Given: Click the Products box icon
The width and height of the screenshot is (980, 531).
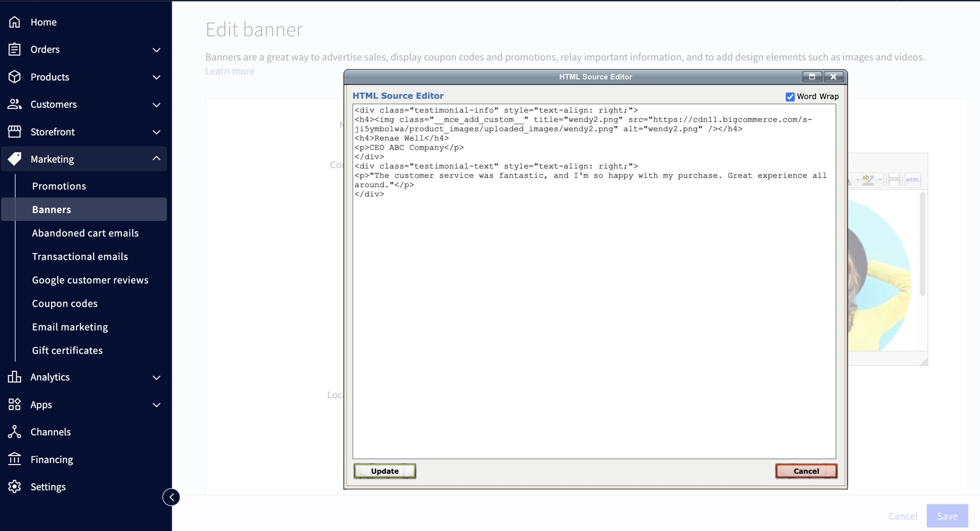Looking at the screenshot, I should [x=15, y=77].
